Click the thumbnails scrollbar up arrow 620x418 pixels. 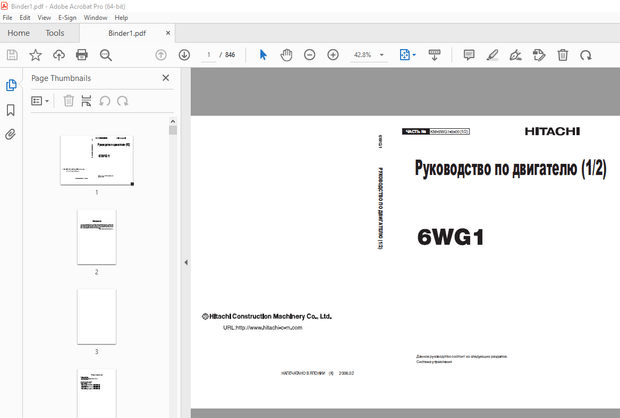click(x=173, y=121)
